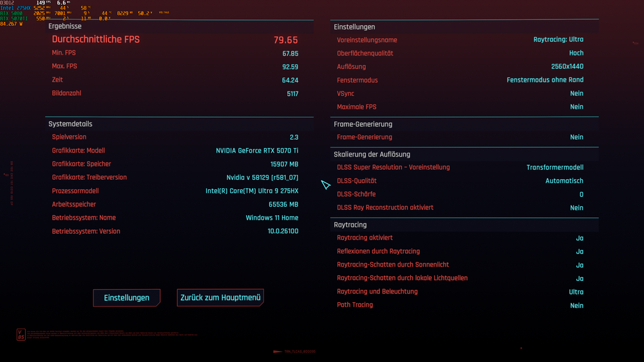This screenshot has width=644, height=362.
Task: Select the Durchschnittliche FPS value 79.65
Action: click(285, 40)
